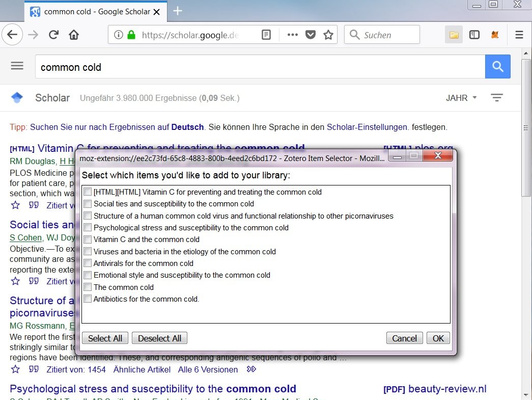Open the JAHR sorting dropdown
This screenshot has width=532, height=400.
(461, 98)
